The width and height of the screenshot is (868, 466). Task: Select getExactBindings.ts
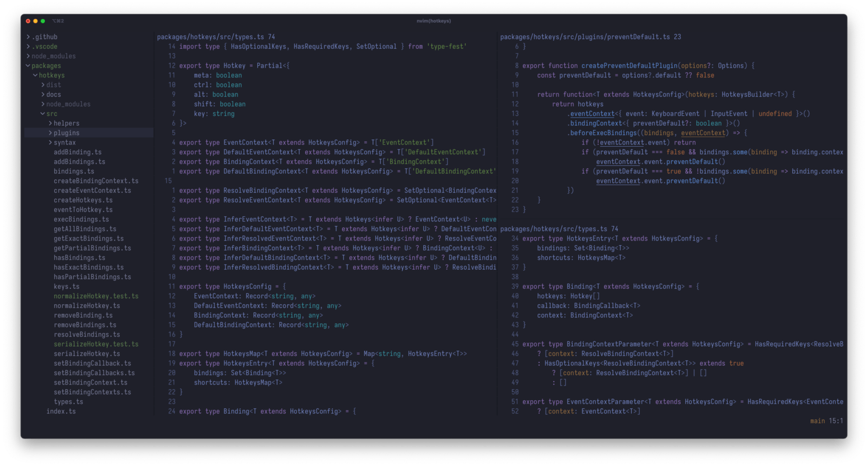pos(88,239)
